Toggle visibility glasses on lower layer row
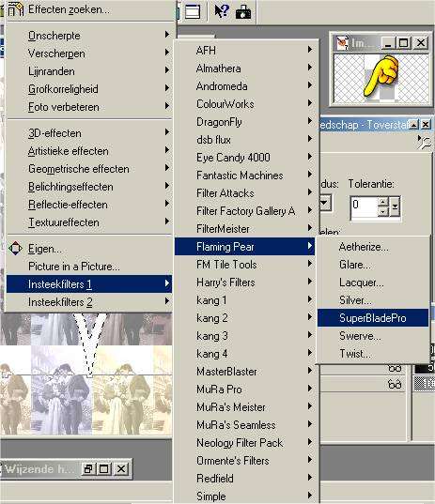 [x=395, y=384]
